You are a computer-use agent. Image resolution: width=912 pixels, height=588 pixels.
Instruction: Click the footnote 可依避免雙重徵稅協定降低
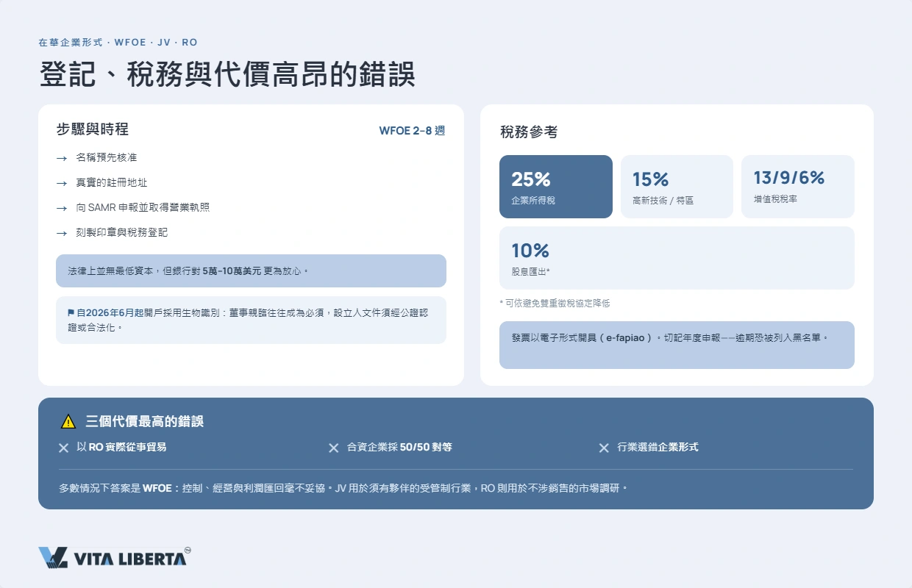click(x=555, y=304)
